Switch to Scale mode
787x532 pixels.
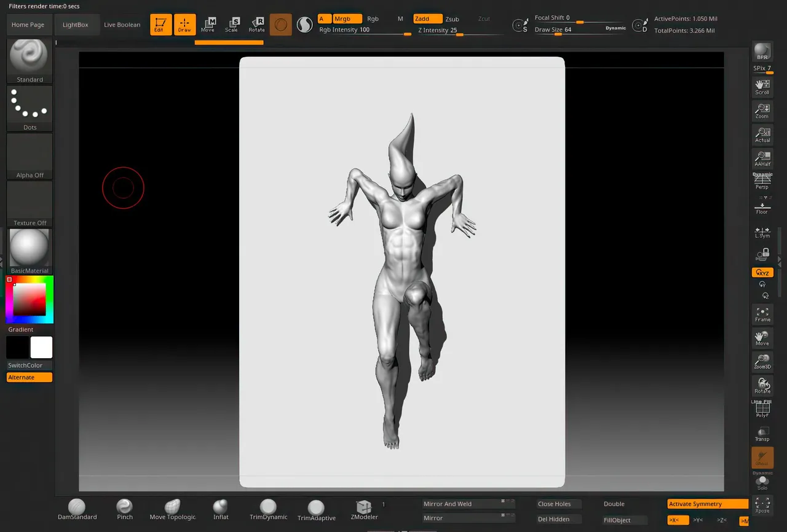click(x=232, y=25)
